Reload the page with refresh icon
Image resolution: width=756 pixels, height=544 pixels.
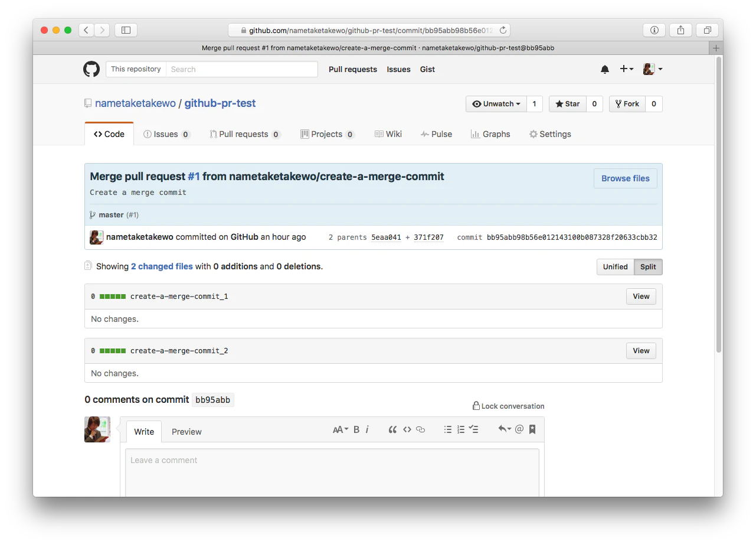pyautogui.click(x=503, y=30)
